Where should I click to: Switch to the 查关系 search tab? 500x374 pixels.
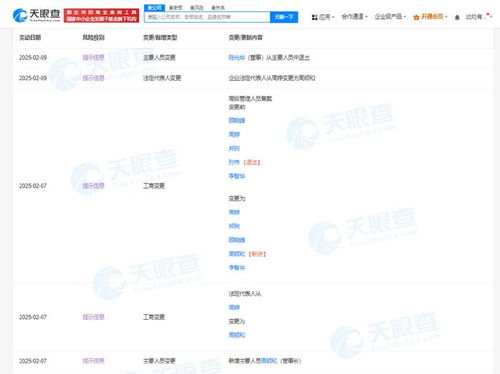coord(218,7)
